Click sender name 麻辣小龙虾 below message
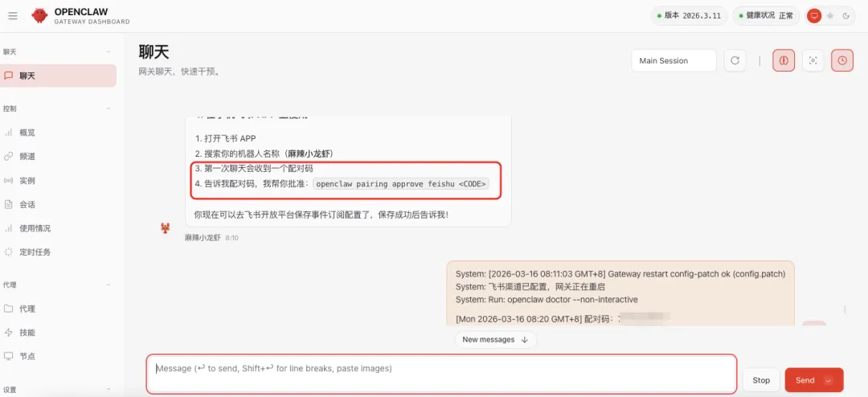 tap(203, 238)
